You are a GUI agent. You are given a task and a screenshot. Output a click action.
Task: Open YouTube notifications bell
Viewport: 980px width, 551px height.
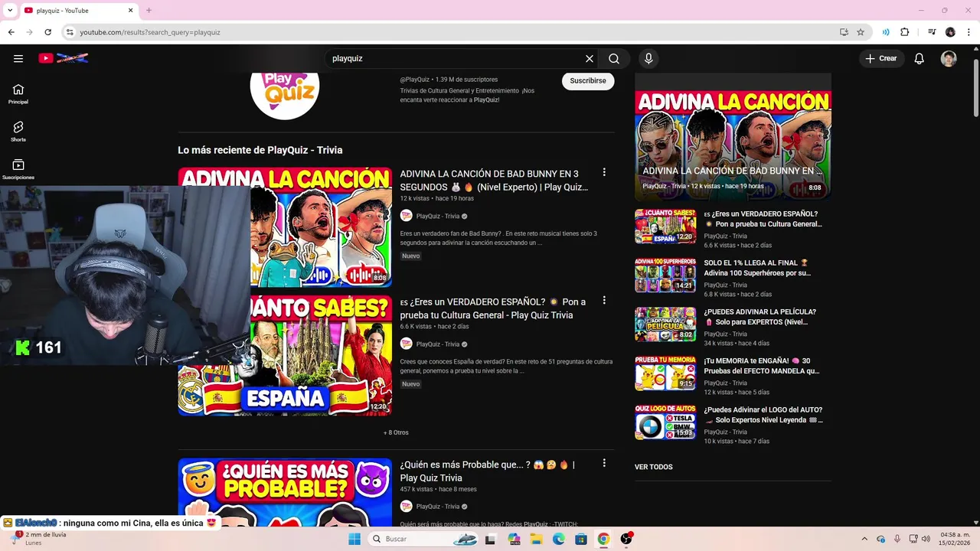pos(920,58)
